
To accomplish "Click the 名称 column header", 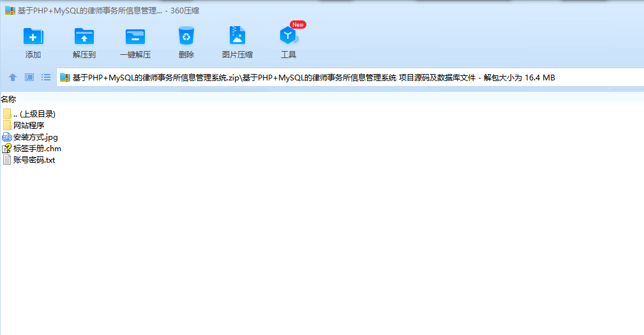I will (9, 100).
